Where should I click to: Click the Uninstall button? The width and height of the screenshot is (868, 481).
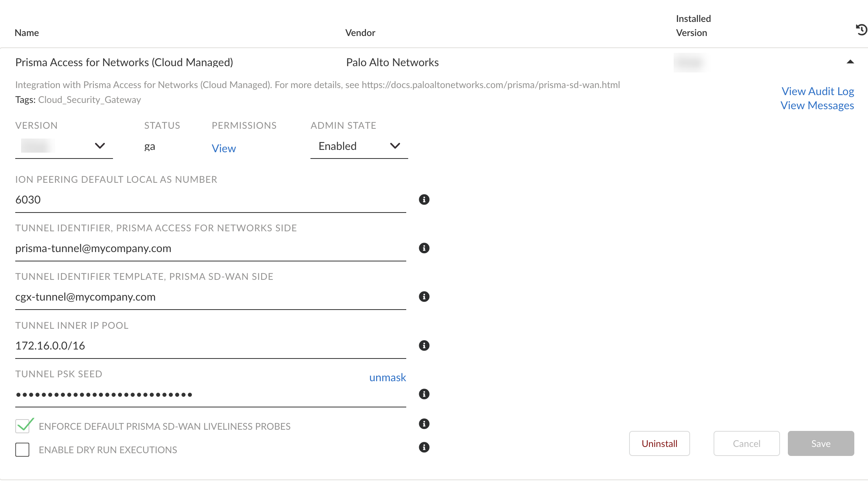click(x=659, y=443)
